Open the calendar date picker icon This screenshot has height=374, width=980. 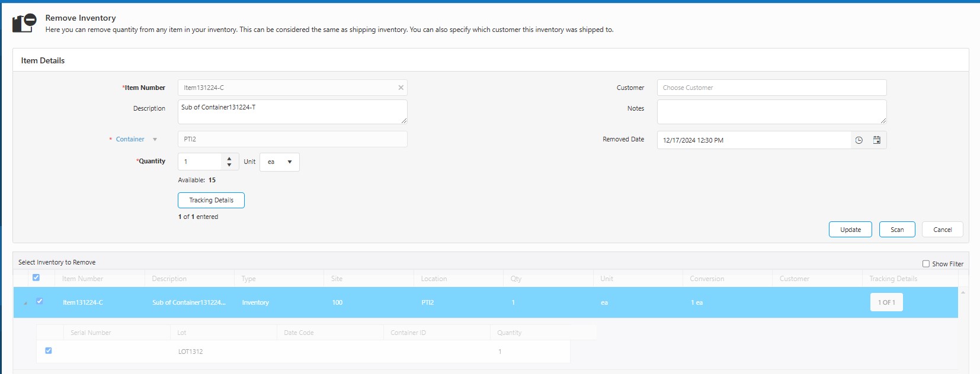[877, 140]
